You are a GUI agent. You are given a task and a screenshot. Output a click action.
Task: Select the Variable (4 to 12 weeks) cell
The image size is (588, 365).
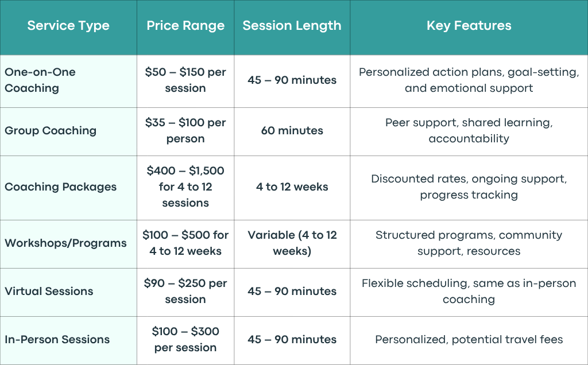pos(292,243)
